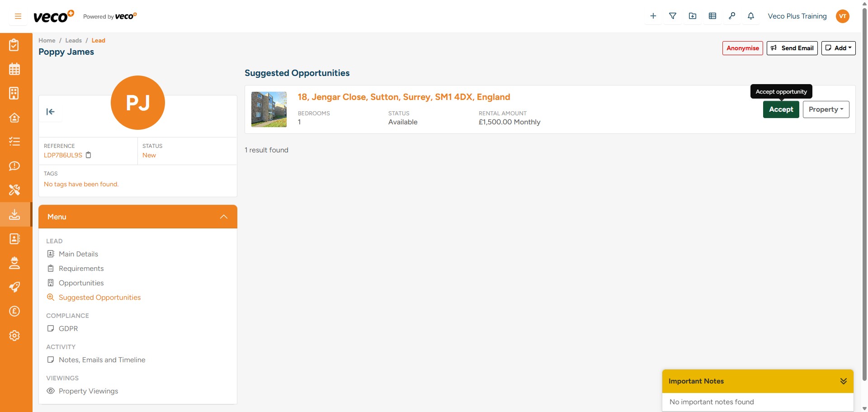Select the tools maintenance icon in the sidebar
The image size is (868, 412).
click(14, 190)
